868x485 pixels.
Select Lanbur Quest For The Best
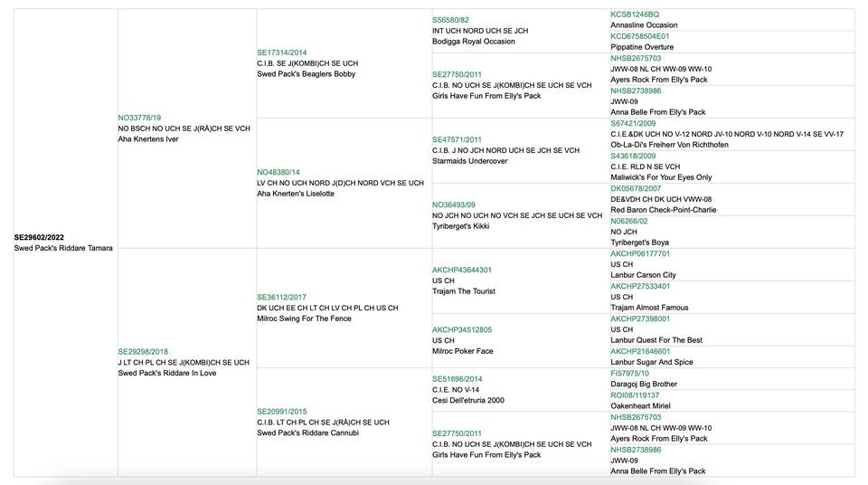656,340
